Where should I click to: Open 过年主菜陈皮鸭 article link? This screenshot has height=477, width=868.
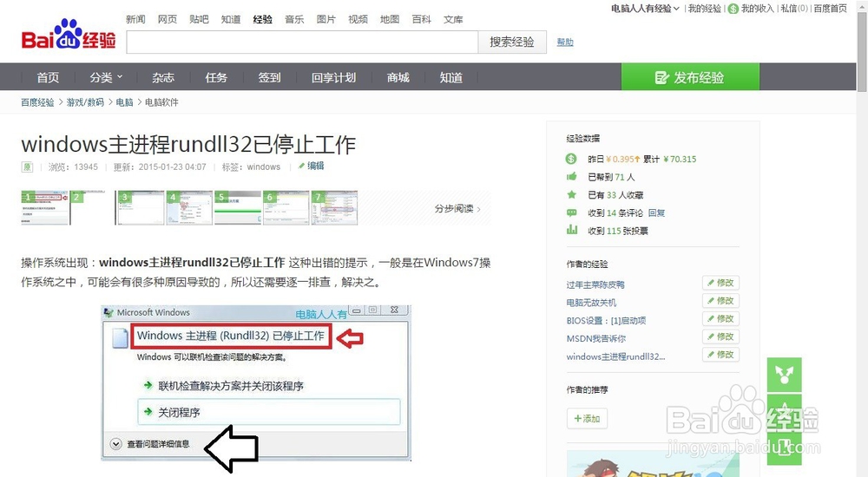595,284
